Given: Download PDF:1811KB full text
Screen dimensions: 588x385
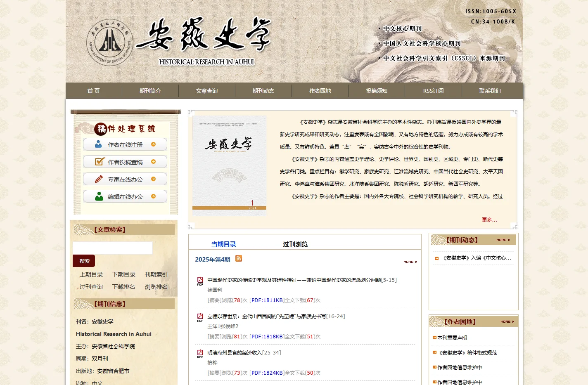Looking at the screenshot, I should (267, 300).
